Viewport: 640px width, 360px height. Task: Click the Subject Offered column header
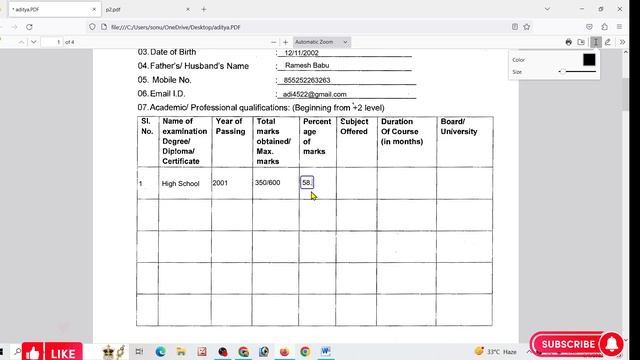[x=354, y=127]
